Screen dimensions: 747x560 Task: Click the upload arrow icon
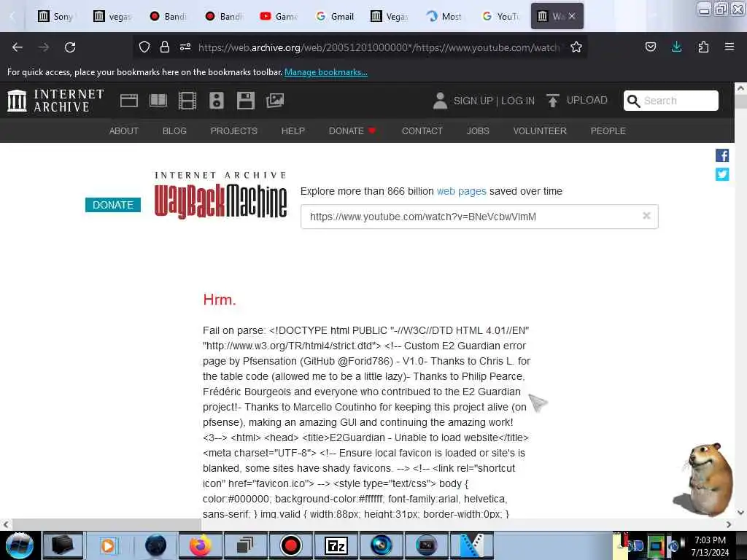553,101
